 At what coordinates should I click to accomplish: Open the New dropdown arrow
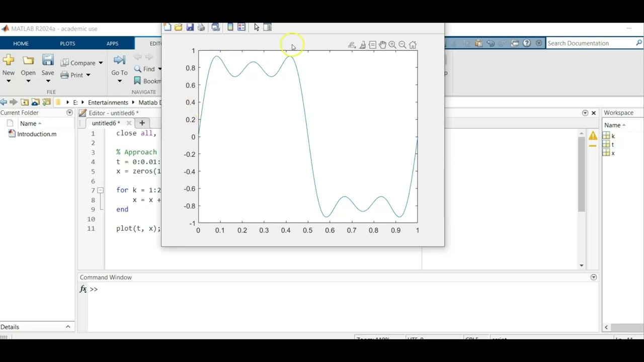tap(8, 81)
